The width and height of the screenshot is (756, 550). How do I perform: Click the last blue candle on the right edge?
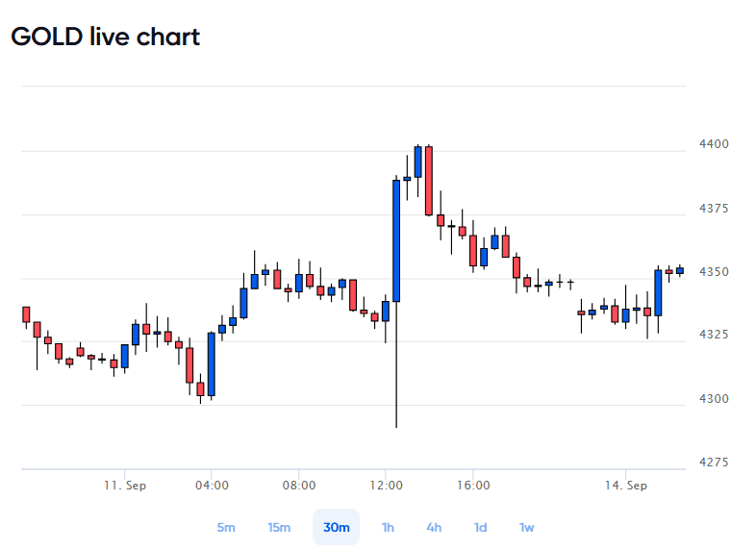[x=680, y=270]
